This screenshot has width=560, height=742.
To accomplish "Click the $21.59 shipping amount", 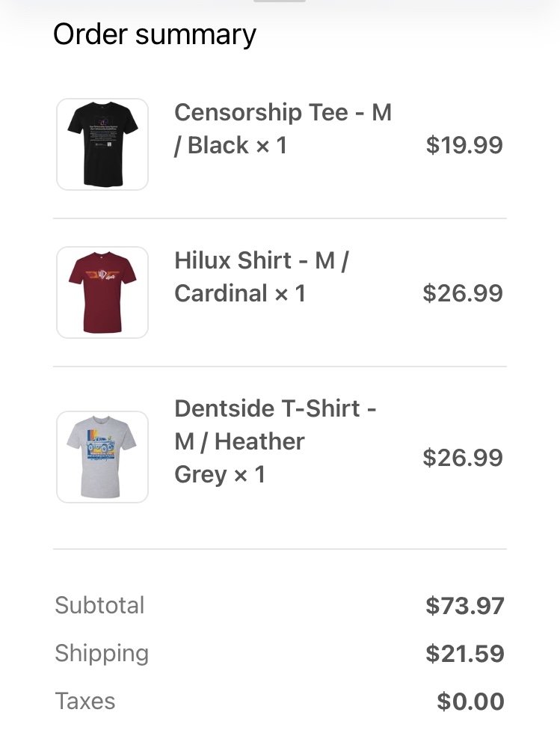I will point(465,654).
